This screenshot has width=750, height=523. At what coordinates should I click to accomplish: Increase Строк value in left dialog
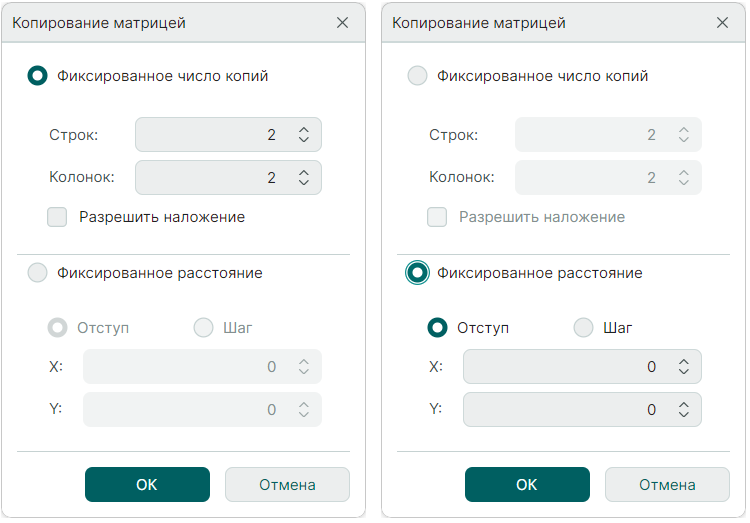304,129
